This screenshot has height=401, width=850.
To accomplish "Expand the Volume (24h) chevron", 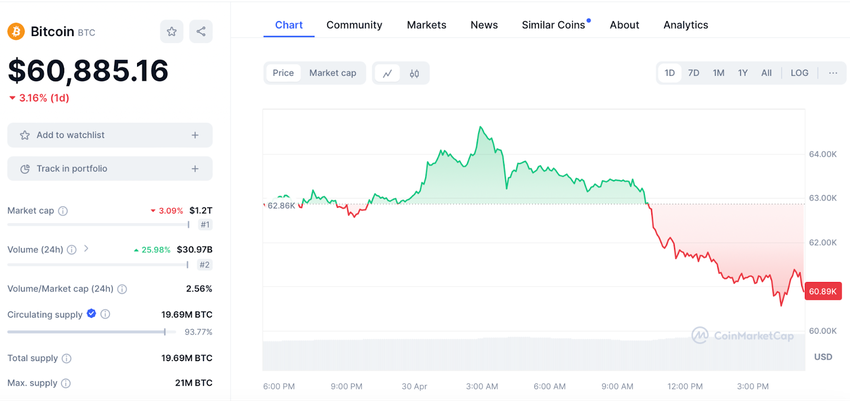I will (86, 248).
